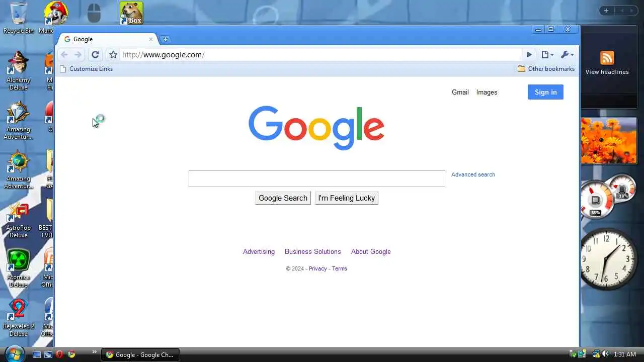Click the Sign in button

(x=545, y=92)
